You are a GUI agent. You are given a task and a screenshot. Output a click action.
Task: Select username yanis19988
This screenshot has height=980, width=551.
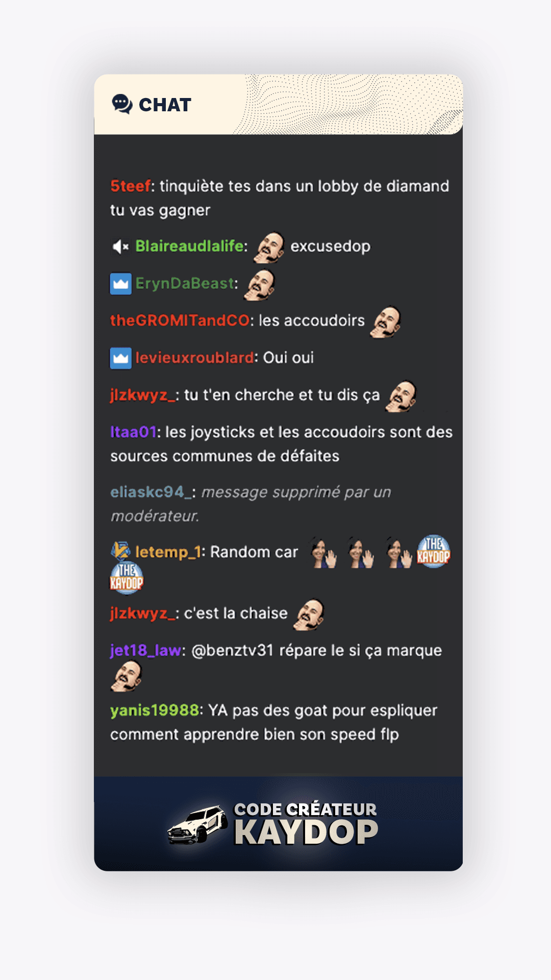[155, 710]
